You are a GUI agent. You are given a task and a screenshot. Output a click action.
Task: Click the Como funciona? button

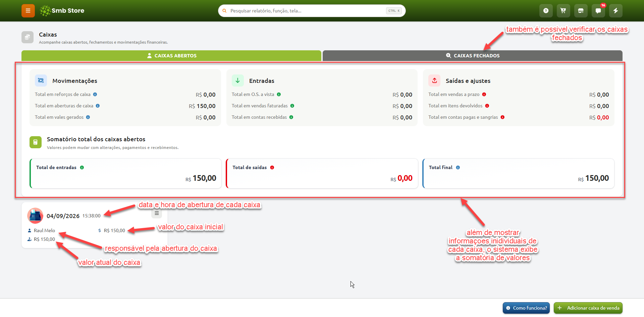(x=527, y=308)
